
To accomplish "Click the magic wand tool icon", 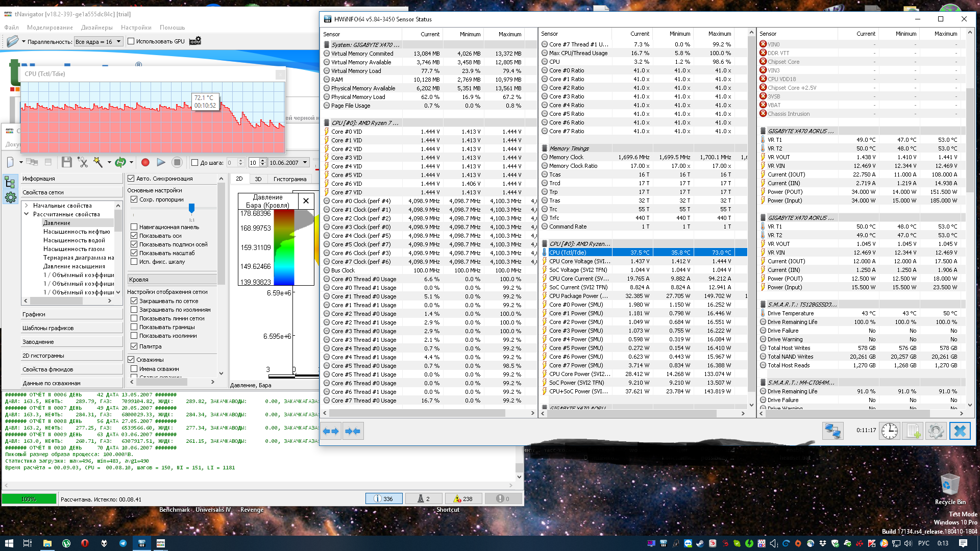I will tap(97, 162).
